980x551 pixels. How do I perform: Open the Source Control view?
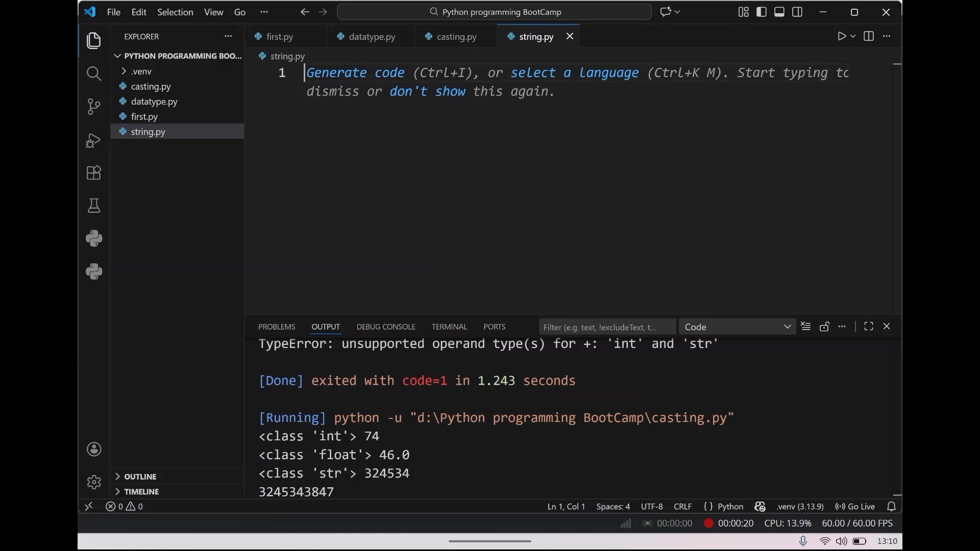(x=94, y=107)
